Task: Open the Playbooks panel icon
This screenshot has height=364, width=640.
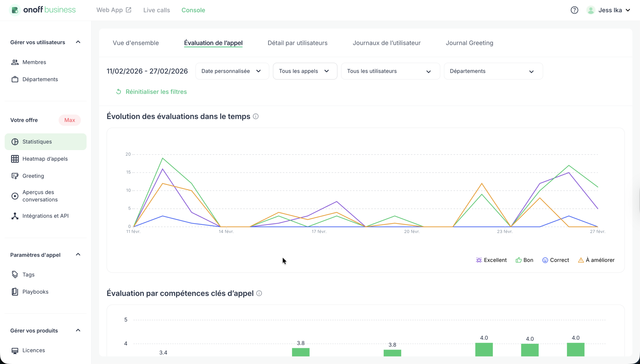Action: coord(15,292)
